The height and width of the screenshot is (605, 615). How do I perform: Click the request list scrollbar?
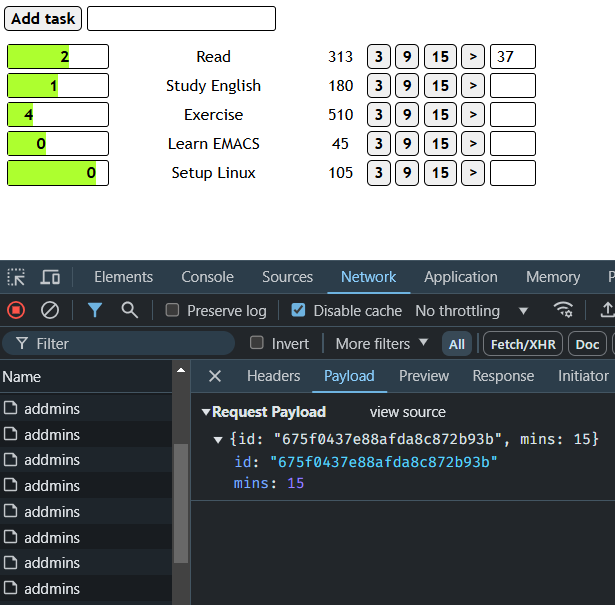tap(181, 503)
